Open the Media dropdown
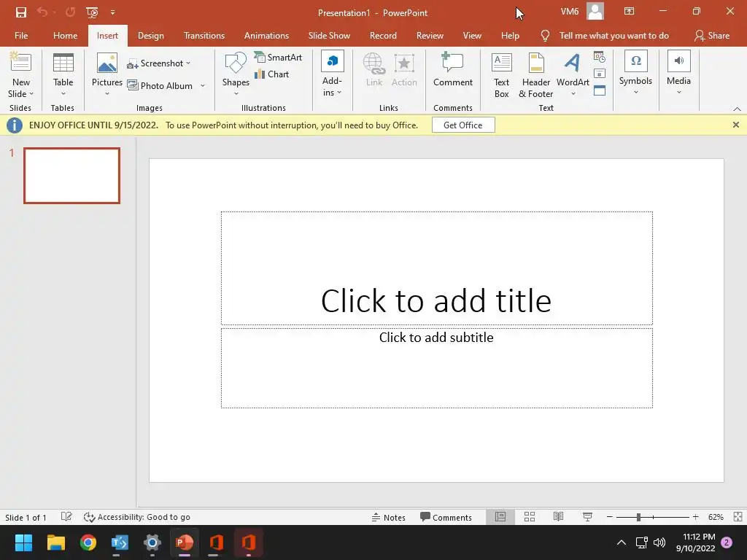Screen dimensions: 747x560 tap(678, 72)
